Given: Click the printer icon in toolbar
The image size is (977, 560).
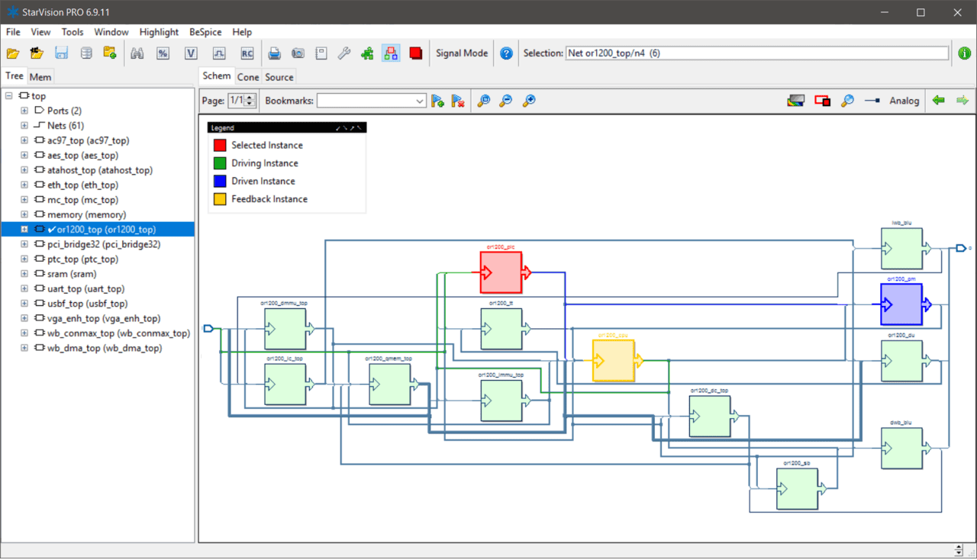Looking at the screenshot, I should tap(274, 53).
